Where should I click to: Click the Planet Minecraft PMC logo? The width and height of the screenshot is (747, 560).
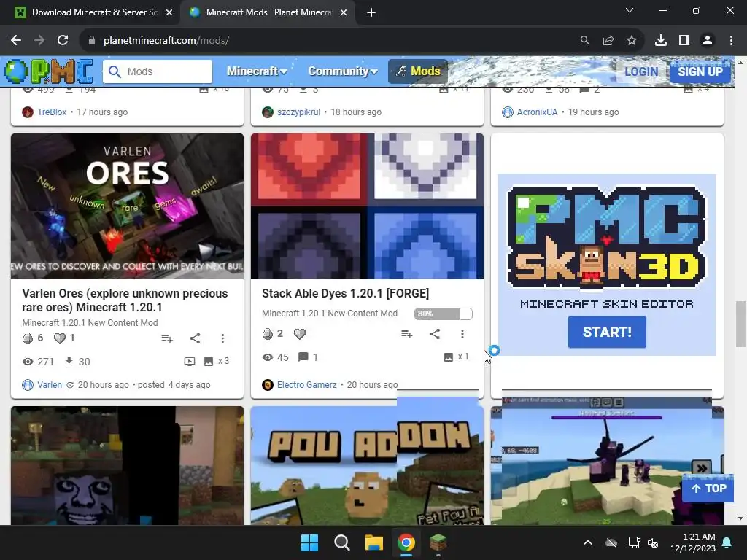pos(49,71)
